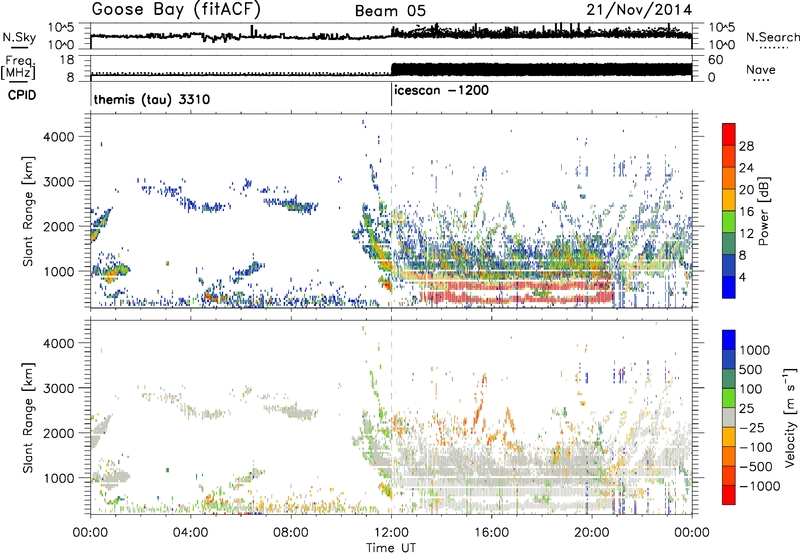Screen dimensions: 800x554
Task: Click the 'Velocity [m s-1]' color bar label
Action: pos(790,417)
